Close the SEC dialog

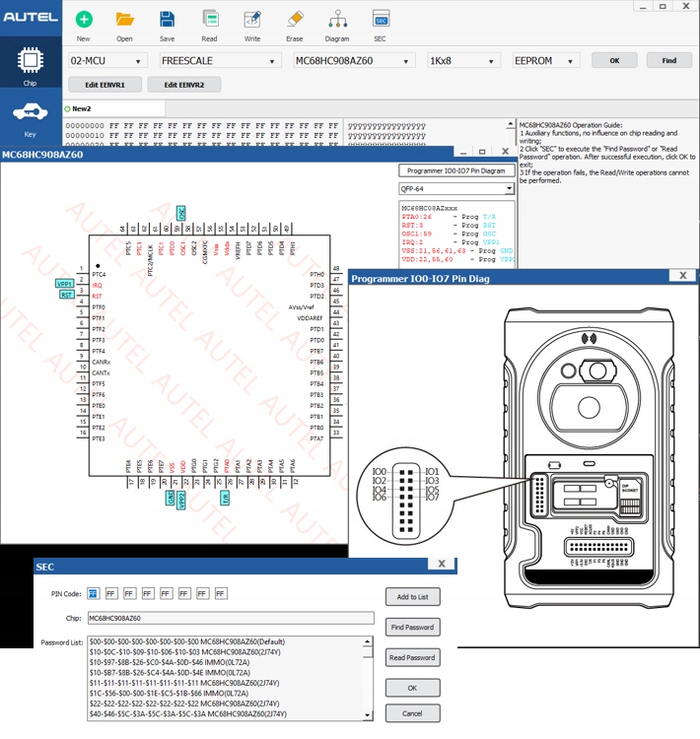pos(442,564)
